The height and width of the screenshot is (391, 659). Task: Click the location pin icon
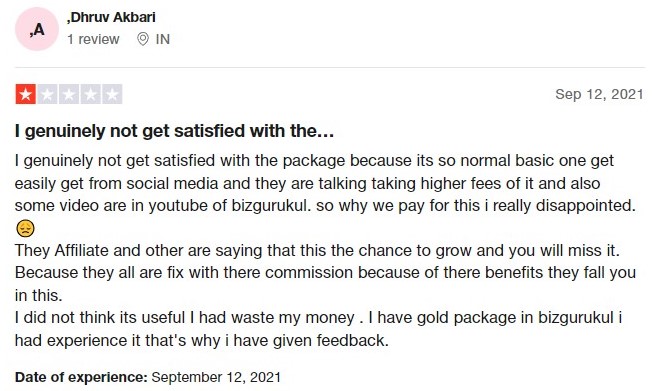(143, 39)
